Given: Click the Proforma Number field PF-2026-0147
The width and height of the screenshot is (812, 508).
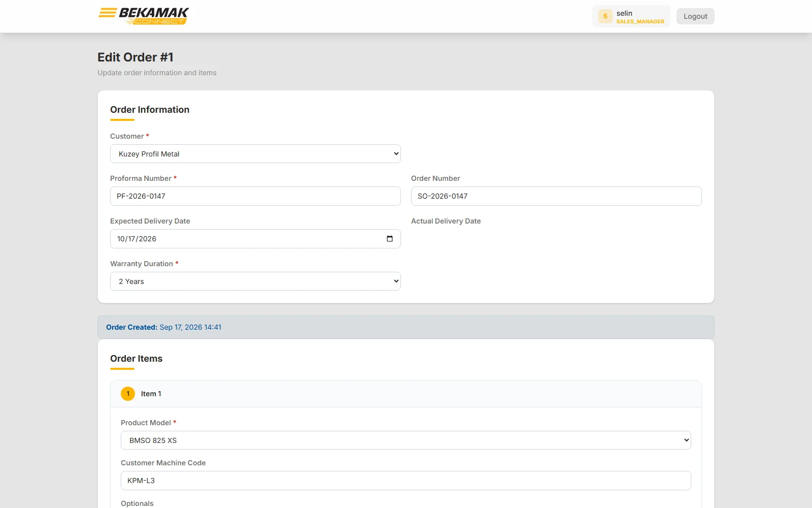Looking at the screenshot, I should pos(255,196).
